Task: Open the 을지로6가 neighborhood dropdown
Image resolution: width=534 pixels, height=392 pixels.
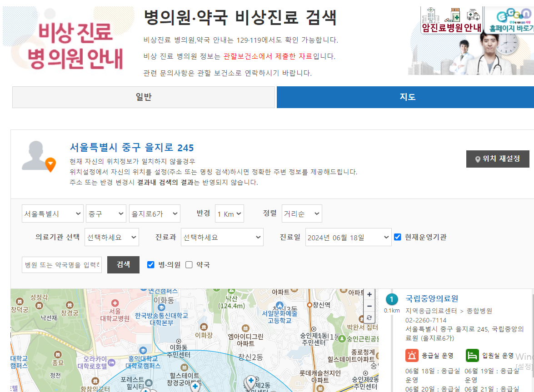Action: 155,213
